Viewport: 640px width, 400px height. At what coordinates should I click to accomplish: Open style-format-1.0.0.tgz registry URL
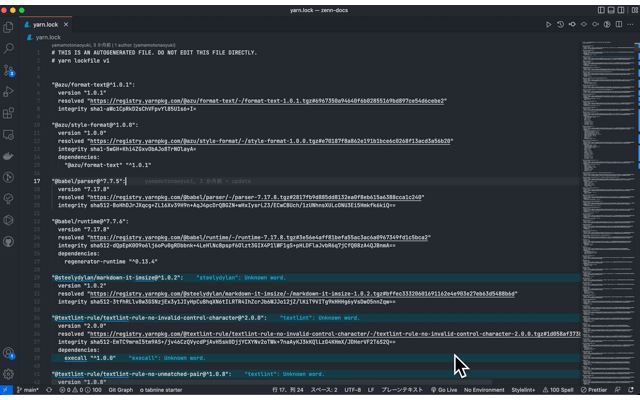coord(270,141)
